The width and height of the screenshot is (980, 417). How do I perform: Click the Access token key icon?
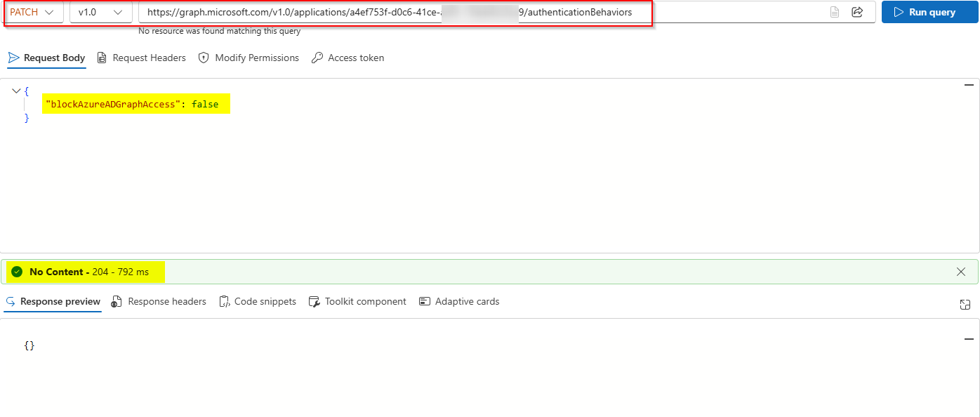coord(317,58)
